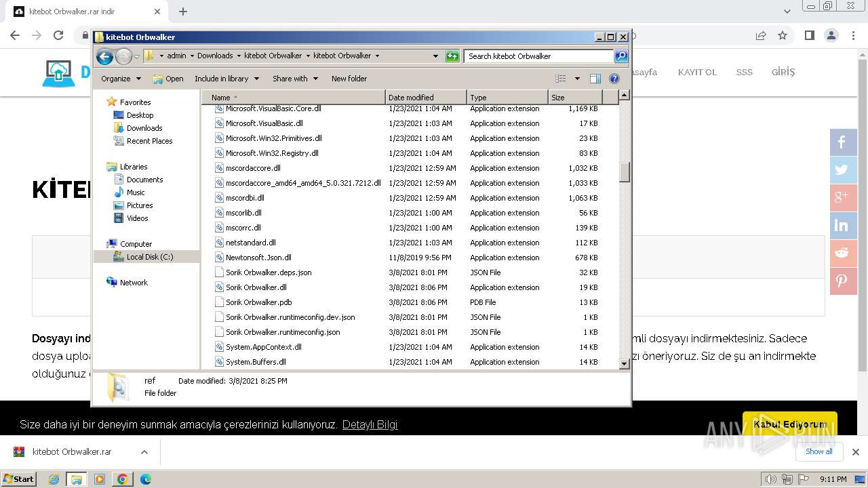868x488 pixels.
Task: Expand view options dropdown arrow
Action: [577, 79]
